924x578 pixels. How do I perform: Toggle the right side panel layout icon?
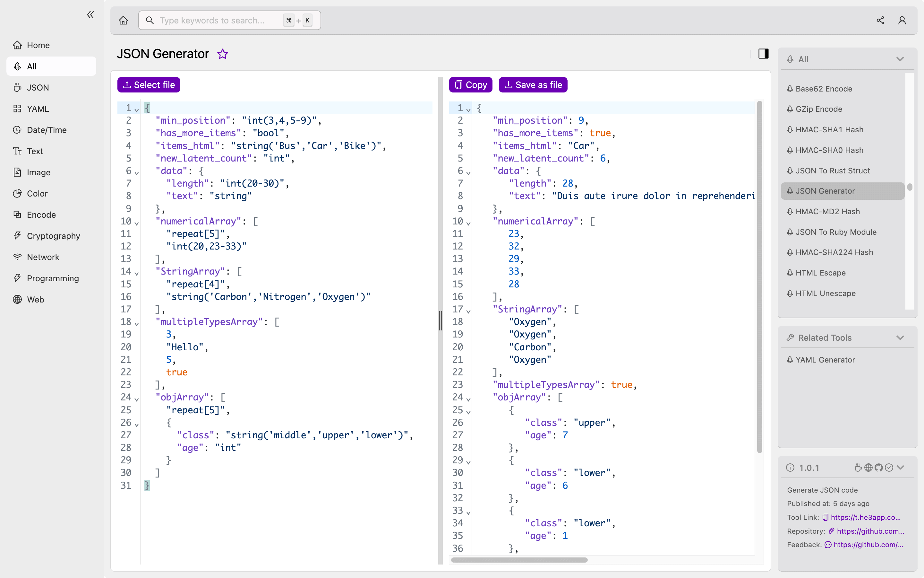763,54
